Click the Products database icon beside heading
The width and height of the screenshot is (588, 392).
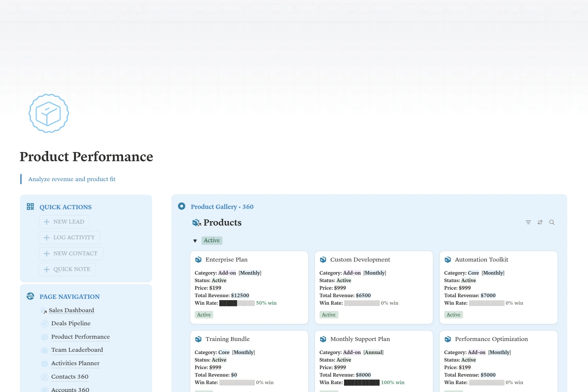point(196,223)
